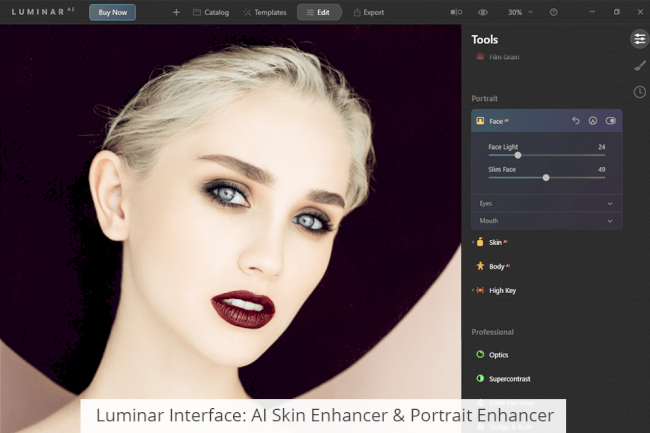Image resolution: width=650 pixels, height=433 pixels.
Task: Toggle the before/after compare icon
Action: point(456,12)
